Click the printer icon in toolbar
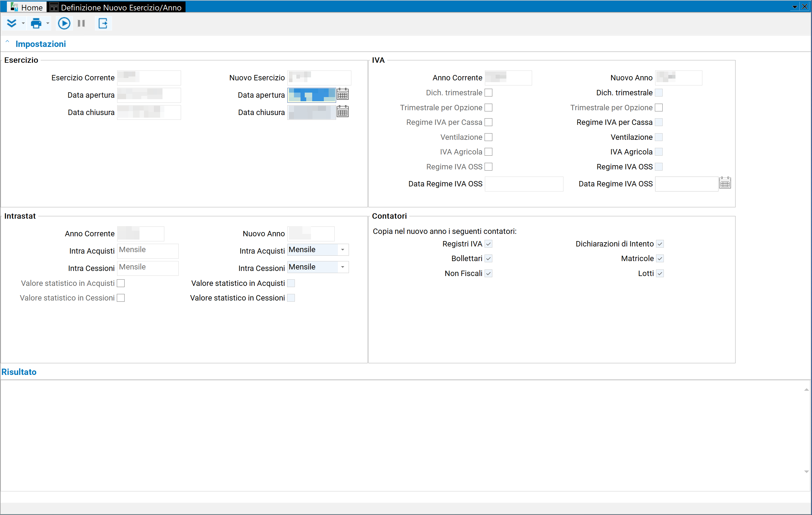The image size is (812, 515). pyautogui.click(x=36, y=23)
